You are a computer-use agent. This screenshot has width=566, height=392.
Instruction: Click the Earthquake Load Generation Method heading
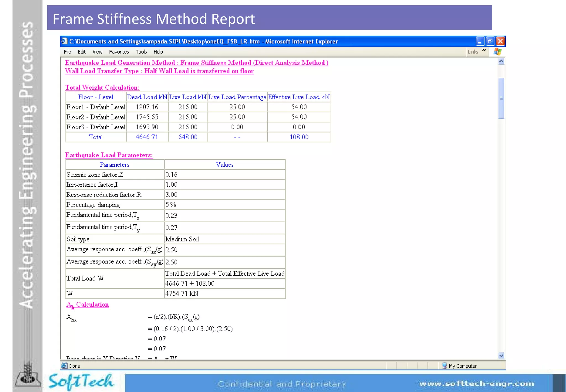pyautogui.click(x=197, y=63)
